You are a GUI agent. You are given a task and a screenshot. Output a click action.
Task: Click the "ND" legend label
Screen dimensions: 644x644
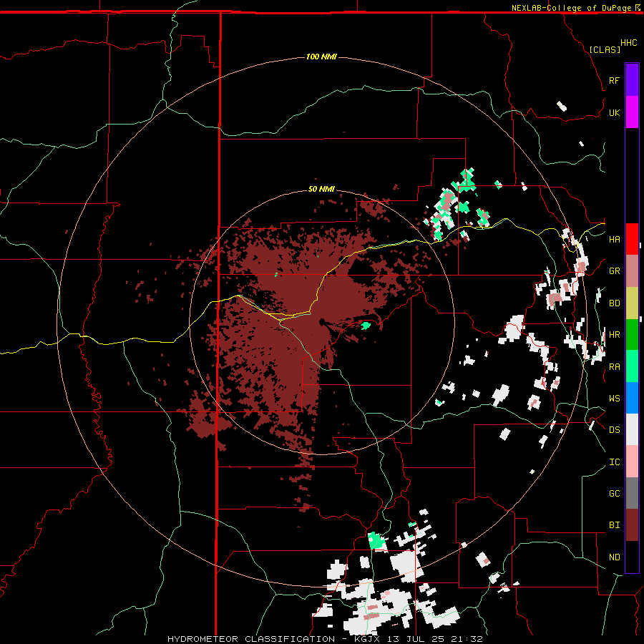(614, 557)
